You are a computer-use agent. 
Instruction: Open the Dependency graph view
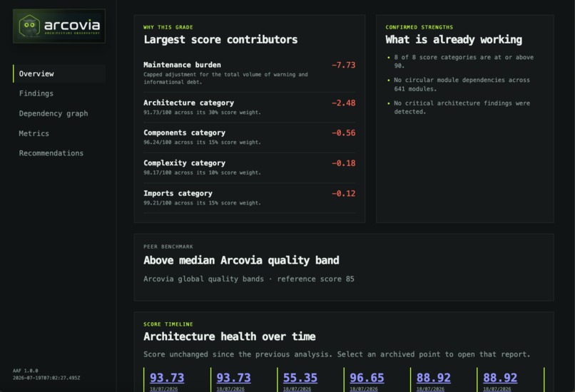[54, 113]
